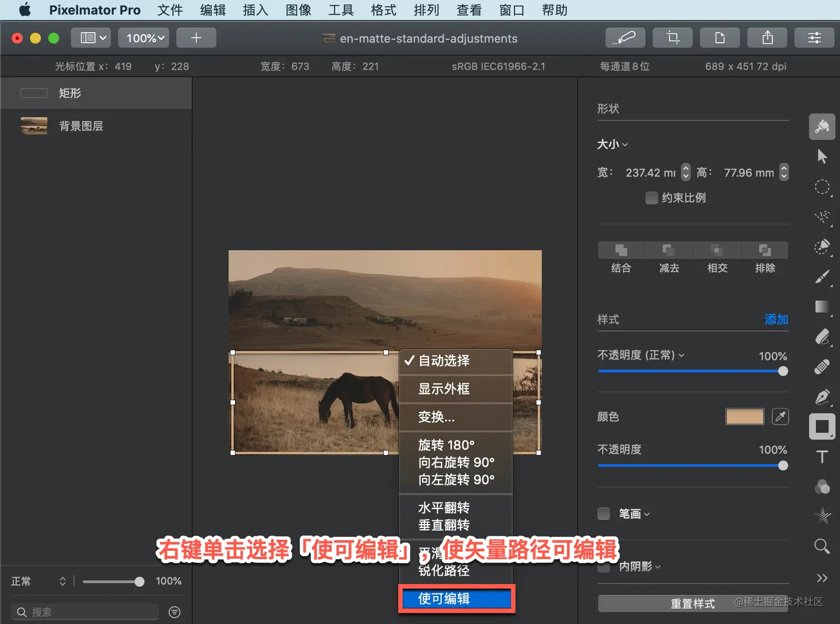Open the Apple menu
Viewport: 840px width, 624px height.
(25, 9)
